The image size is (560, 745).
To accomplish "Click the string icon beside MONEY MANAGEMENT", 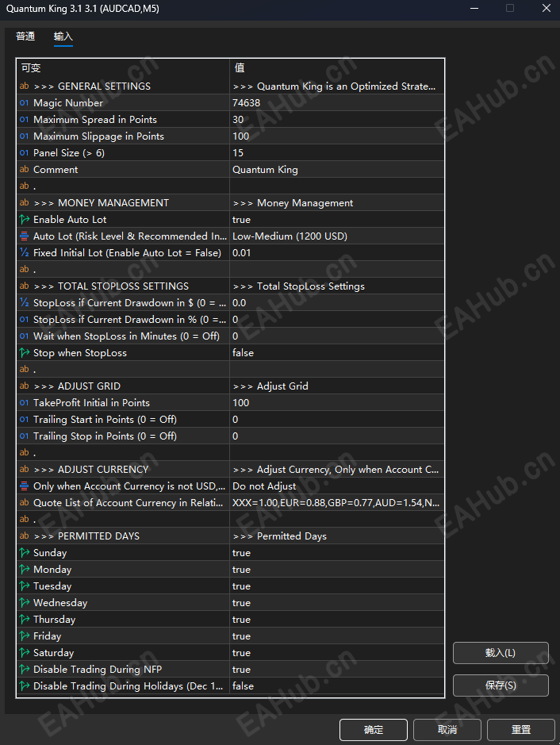I will [25, 202].
